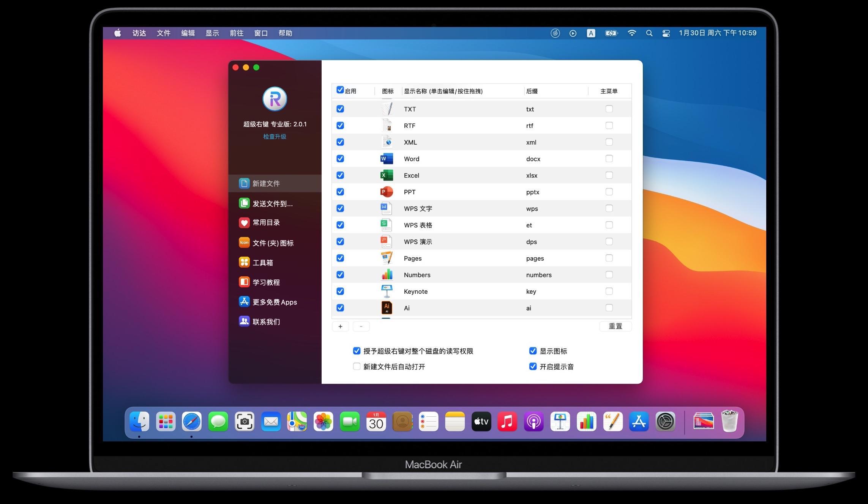Open Launchpad from the Dock
Image resolution: width=868 pixels, height=504 pixels.
(166, 421)
